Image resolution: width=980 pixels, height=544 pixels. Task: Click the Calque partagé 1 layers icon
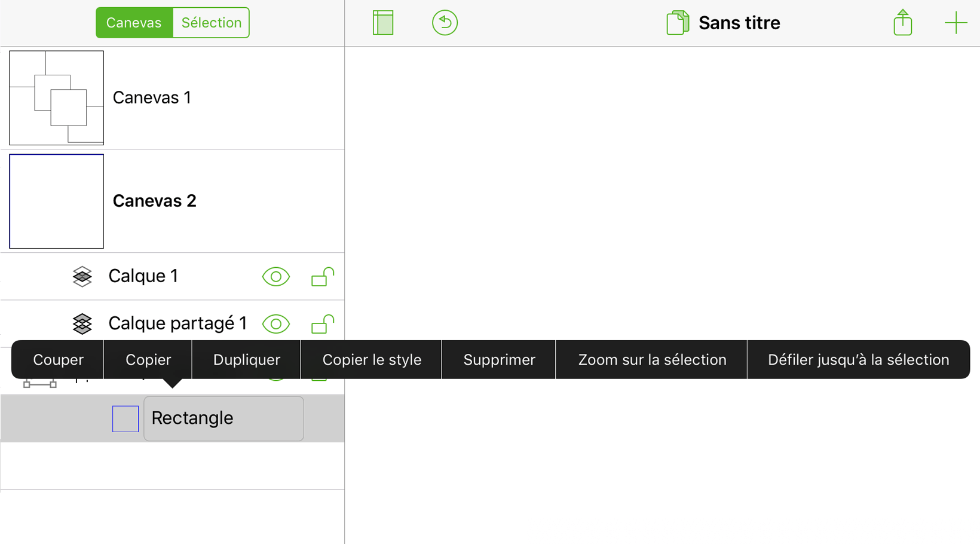pos(82,324)
